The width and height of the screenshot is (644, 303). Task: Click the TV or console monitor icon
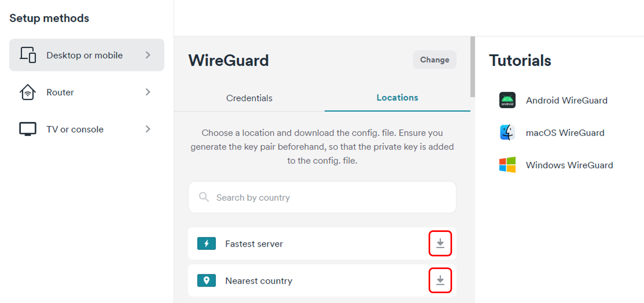28,129
